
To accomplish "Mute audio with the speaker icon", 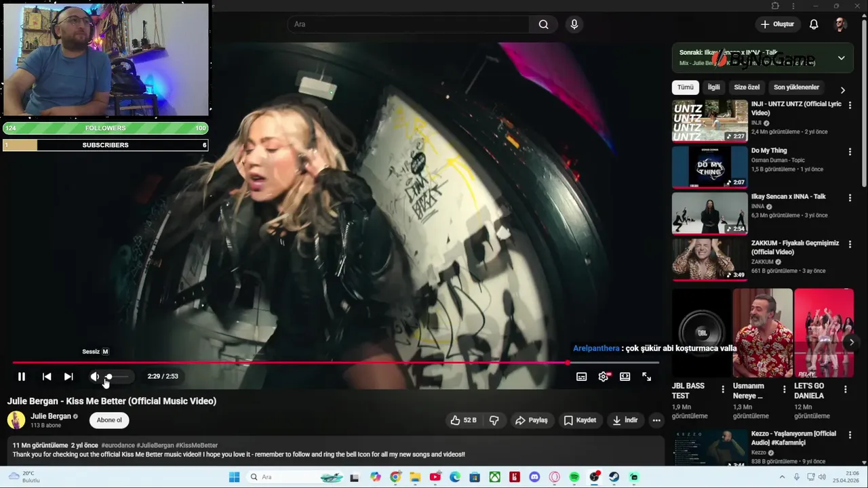I will point(94,376).
